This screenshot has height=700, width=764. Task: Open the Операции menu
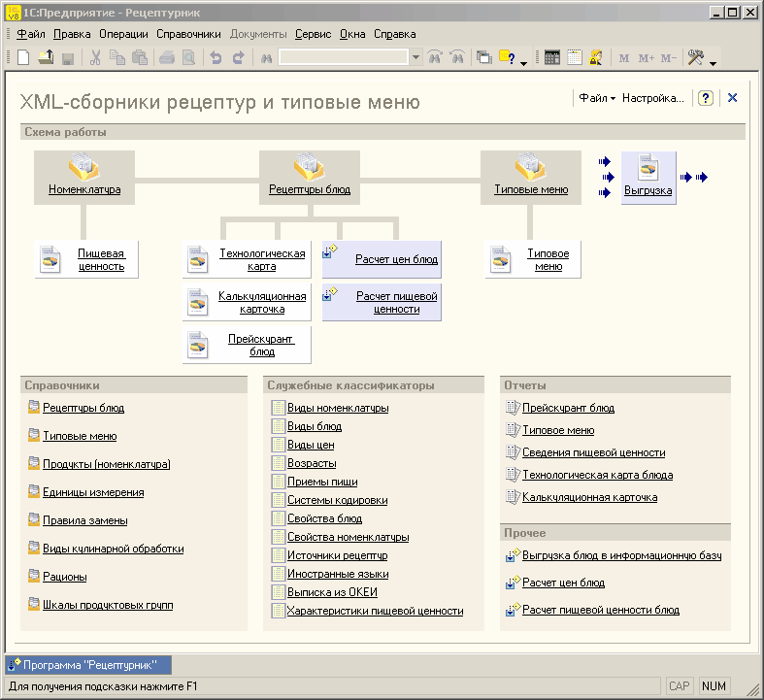123,34
